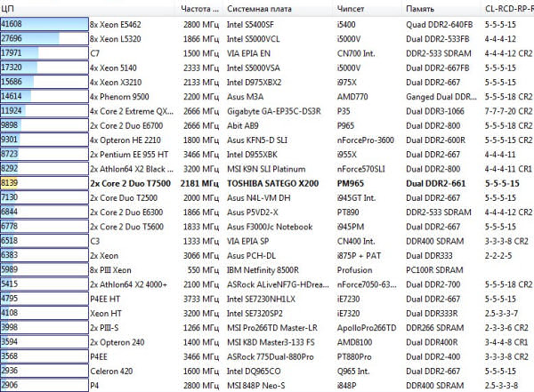This screenshot has height=392, width=534.
Task: Click the 2181 МГц frequency cell
Action: (199, 183)
